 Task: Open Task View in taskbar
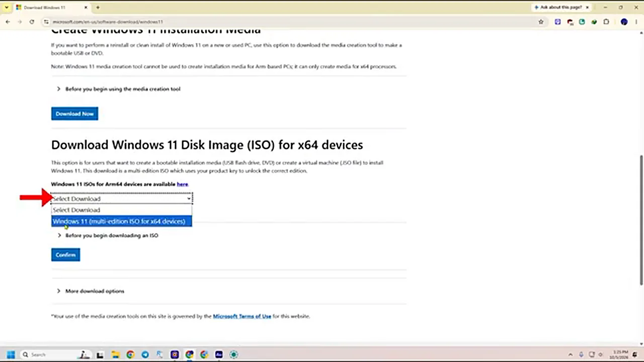[x=100, y=354]
